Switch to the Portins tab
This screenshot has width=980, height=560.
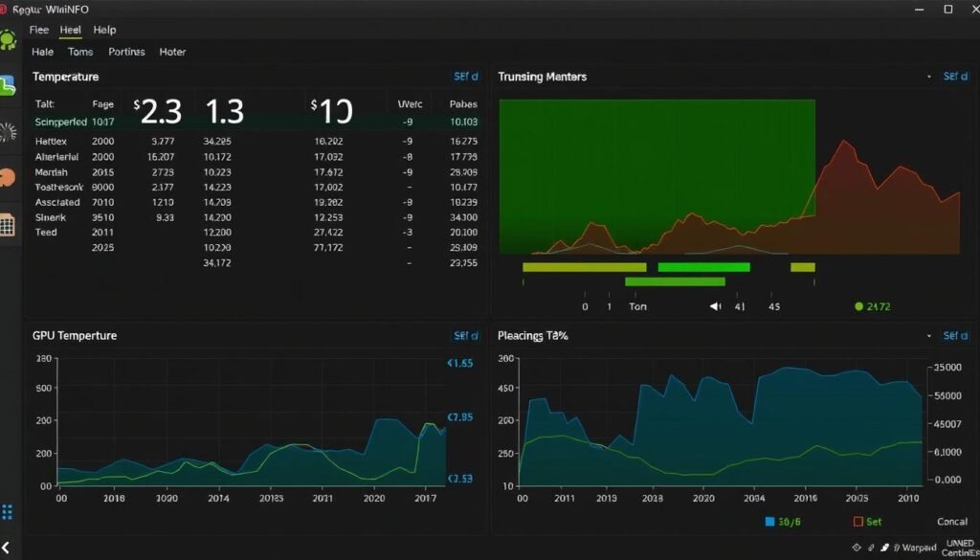pyautogui.click(x=125, y=52)
